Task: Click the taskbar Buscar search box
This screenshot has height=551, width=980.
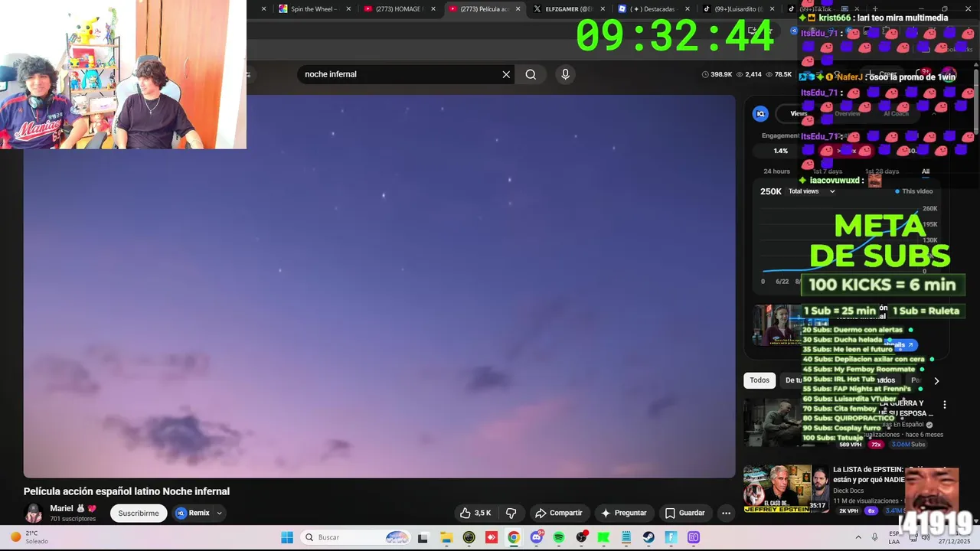Action: (356, 537)
